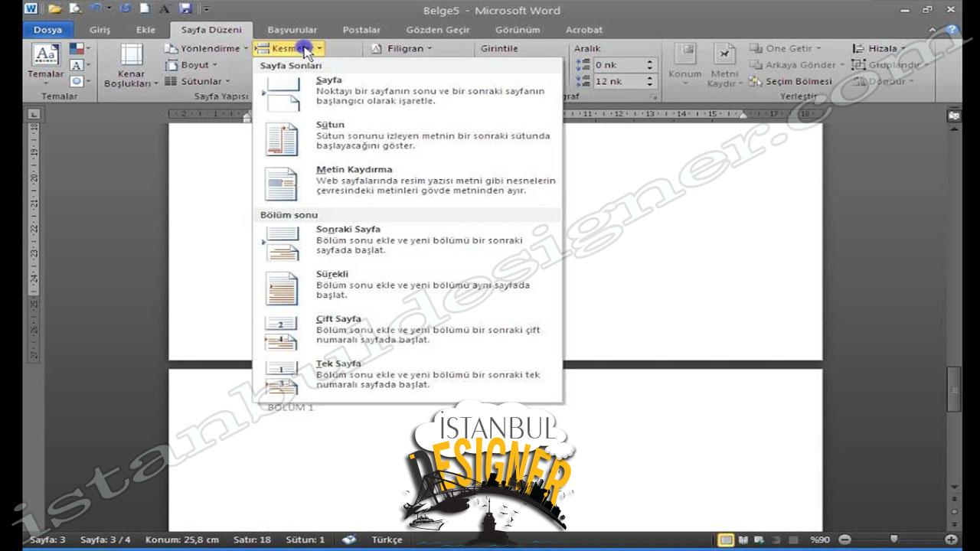Open Seçim Bölmesi selection pane

792,81
